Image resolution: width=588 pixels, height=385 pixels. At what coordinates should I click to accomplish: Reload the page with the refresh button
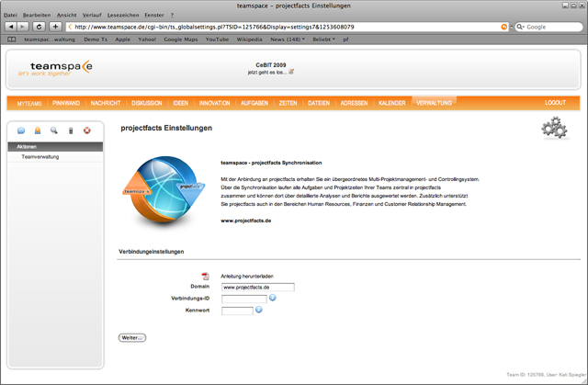tap(39, 27)
